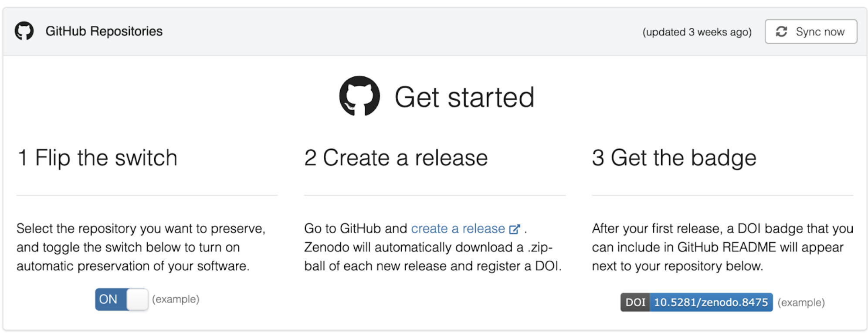868x333 pixels.
Task: Click the dark DOI label of the badge
Action: click(635, 302)
